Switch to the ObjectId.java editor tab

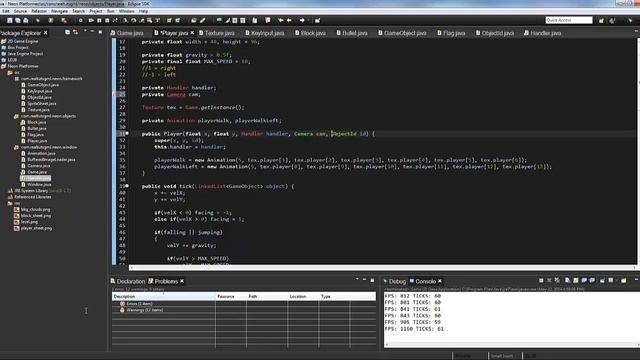(495, 33)
